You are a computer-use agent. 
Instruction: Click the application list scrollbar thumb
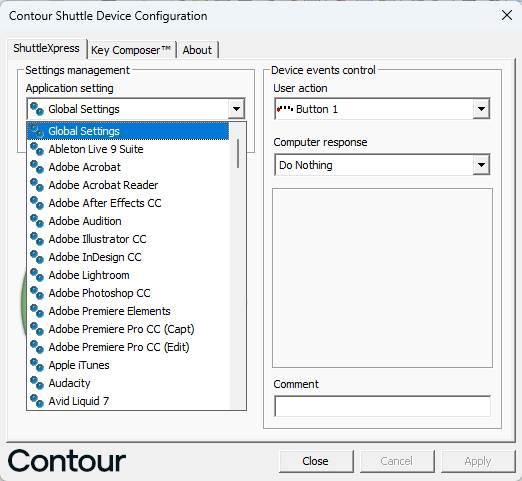click(238, 153)
